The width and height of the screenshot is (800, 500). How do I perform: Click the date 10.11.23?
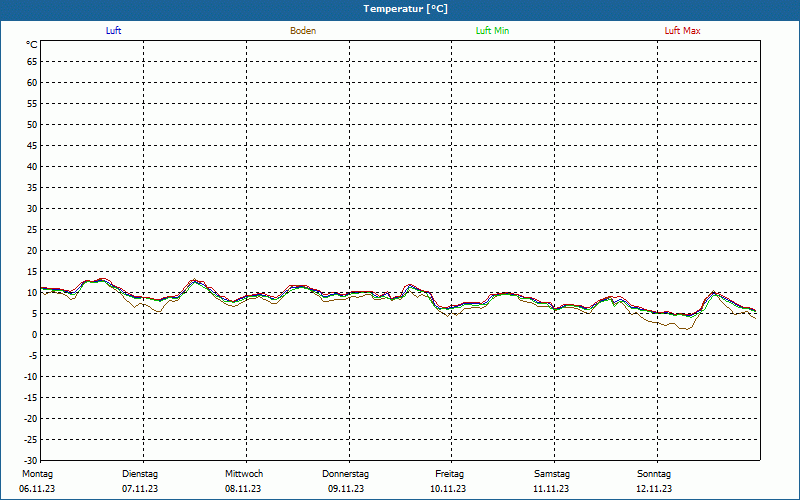pos(448,489)
